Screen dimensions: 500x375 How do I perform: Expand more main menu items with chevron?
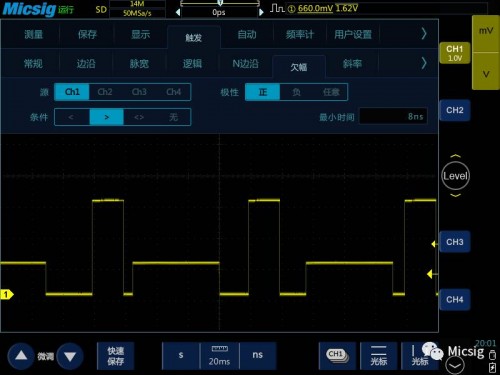click(424, 34)
